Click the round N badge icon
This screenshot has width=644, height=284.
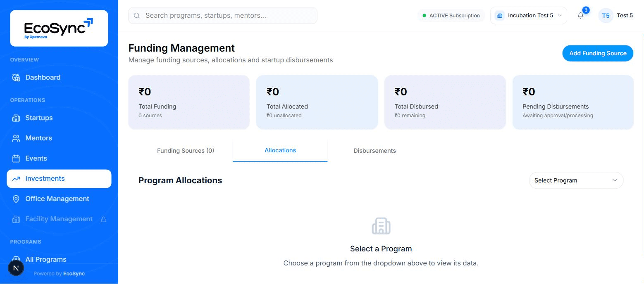pyautogui.click(x=16, y=268)
